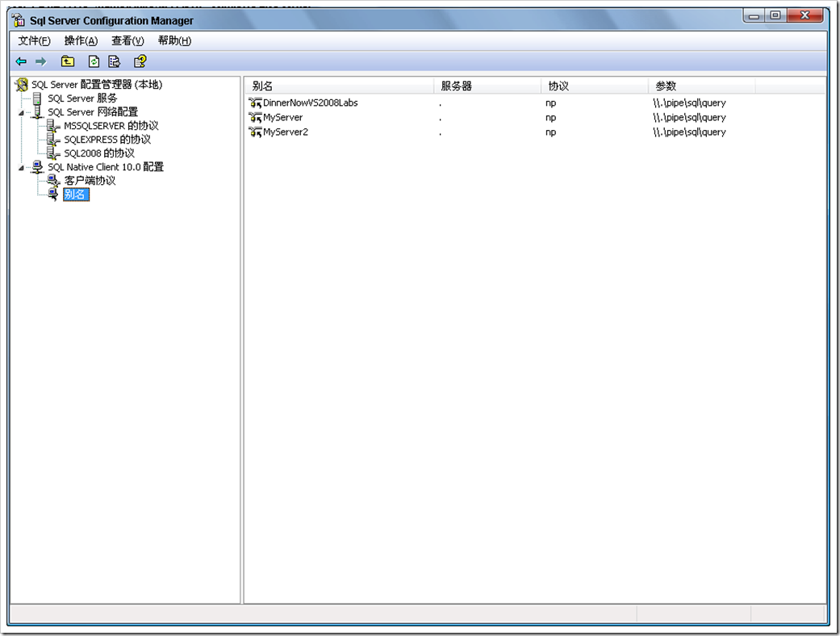840x636 pixels.
Task: Collapse the SQL Native Client 10.0 配置 node
Action: (22, 168)
